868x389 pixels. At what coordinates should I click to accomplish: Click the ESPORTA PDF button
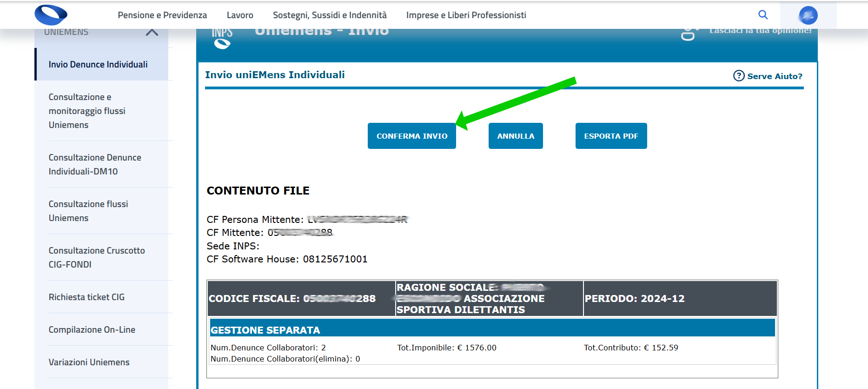611,136
